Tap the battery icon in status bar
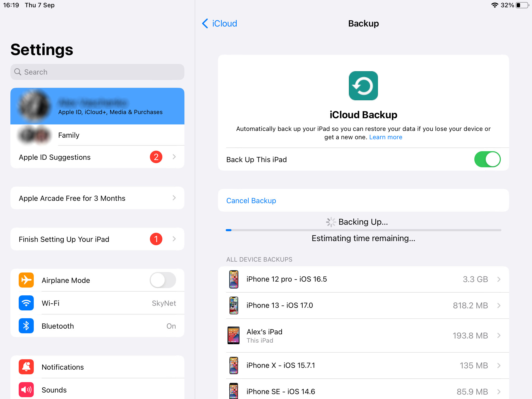Image resolution: width=532 pixels, height=399 pixels. tap(522, 5)
